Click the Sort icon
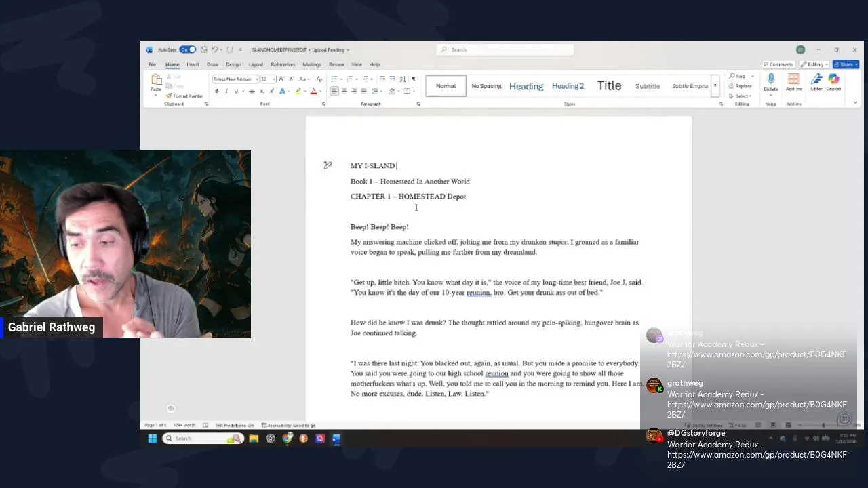The width and height of the screenshot is (868, 488). [403, 79]
